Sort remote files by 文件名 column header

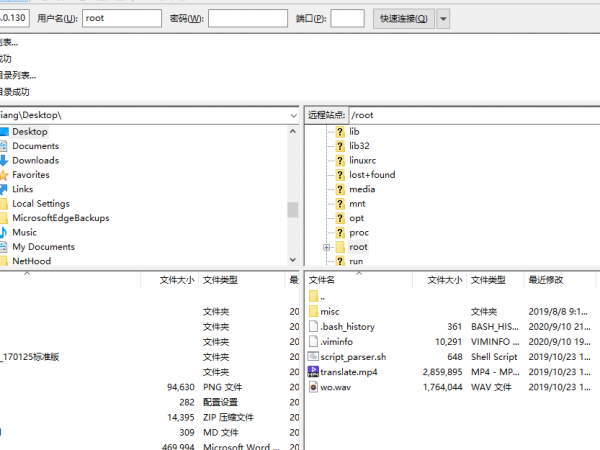360,280
